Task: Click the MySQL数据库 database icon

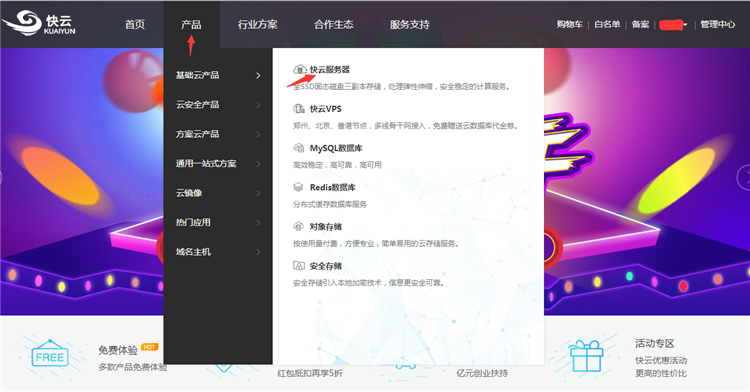Action: (x=299, y=148)
